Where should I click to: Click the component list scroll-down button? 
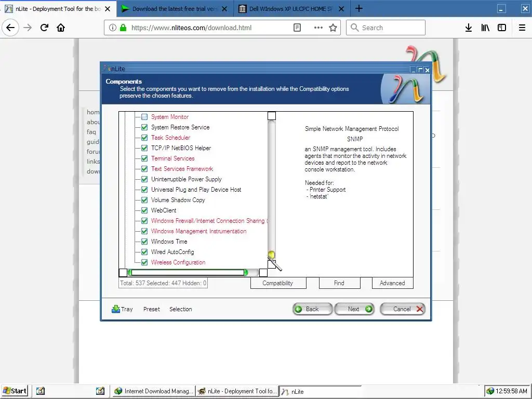271,264
